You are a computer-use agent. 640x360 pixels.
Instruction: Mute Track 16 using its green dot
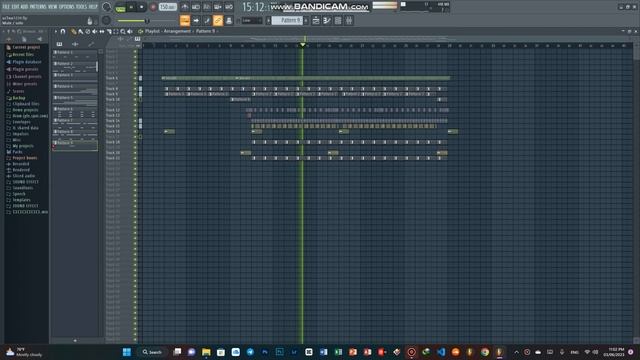coord(135,131)
